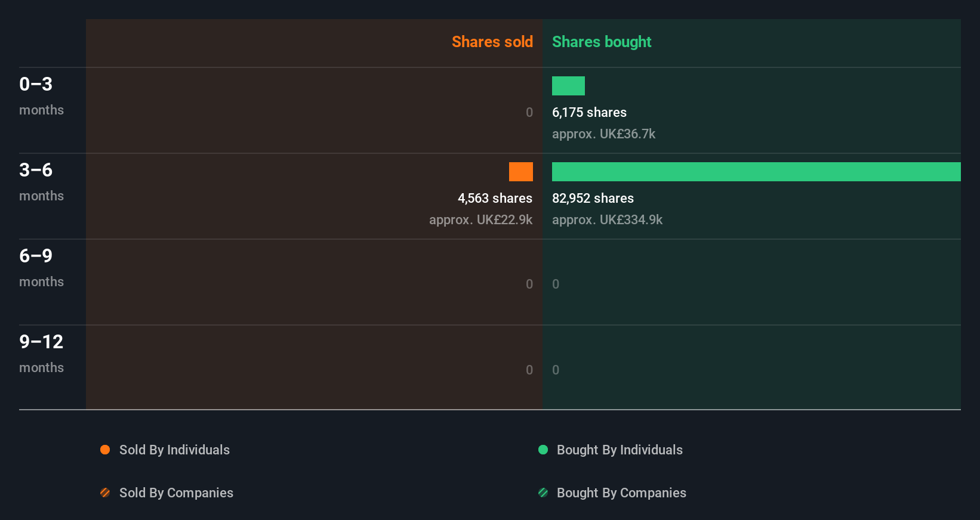This screenshot has height=520, width=980.
Task: Toggle the Sold By Companies legend label
Action: 176,493
